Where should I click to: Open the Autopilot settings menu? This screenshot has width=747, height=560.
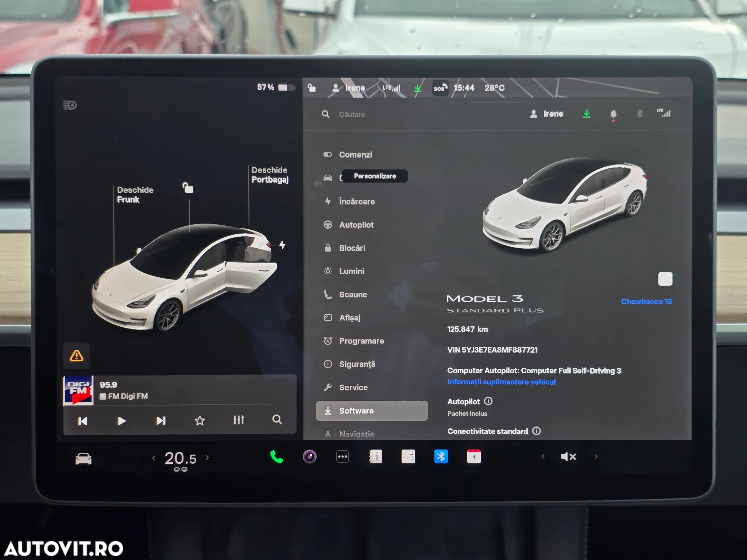(x=349, y=225)
